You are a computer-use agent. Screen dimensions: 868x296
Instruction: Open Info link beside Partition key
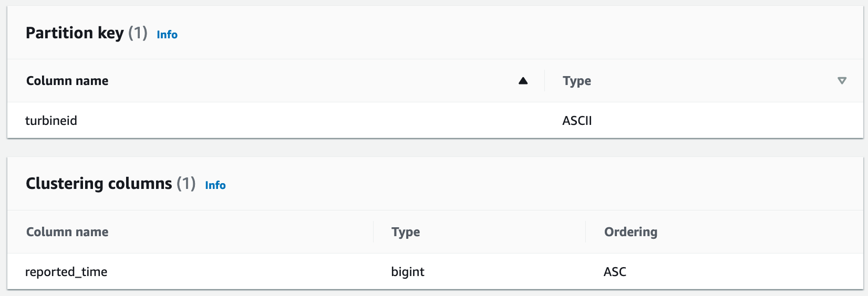click(167, 35)
